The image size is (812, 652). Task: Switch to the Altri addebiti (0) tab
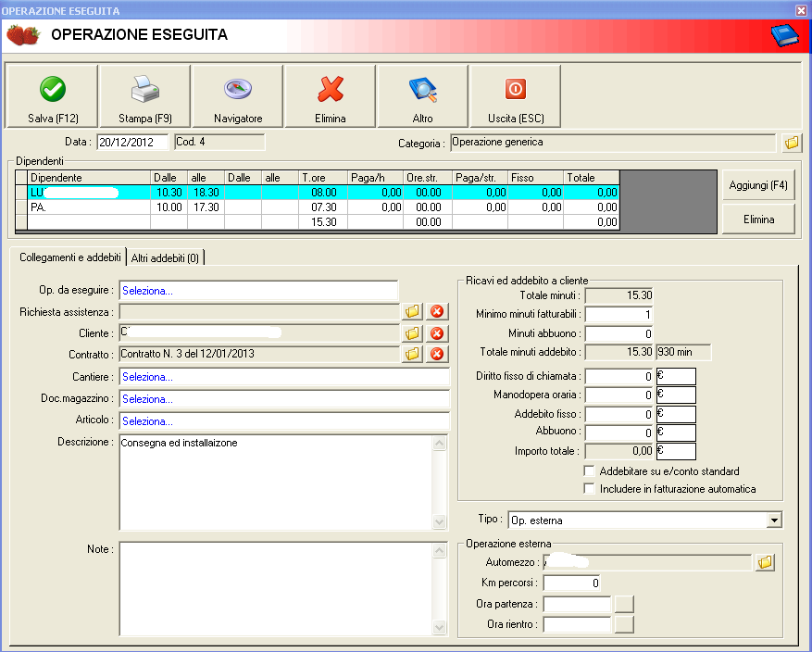coord(166,257)
